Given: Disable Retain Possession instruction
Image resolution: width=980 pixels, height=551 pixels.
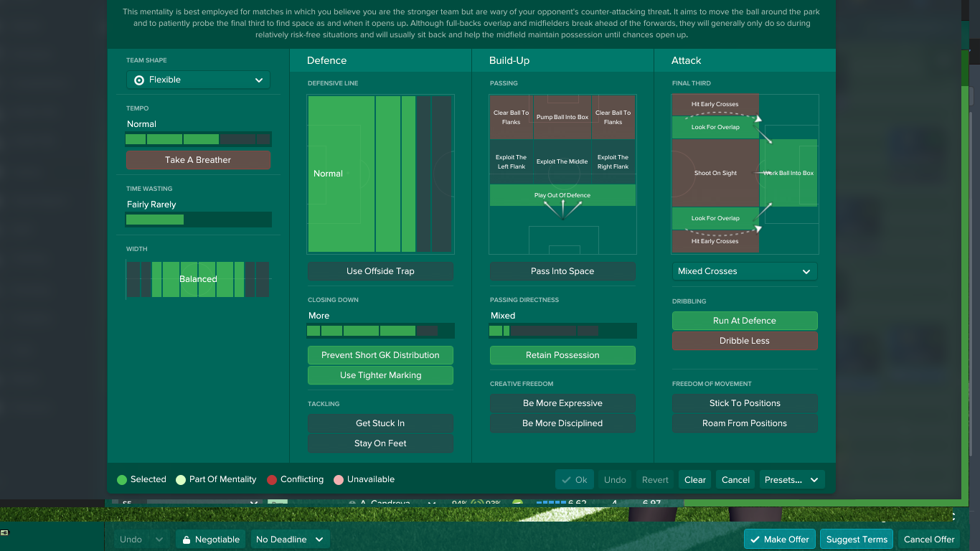Looking at the screenshot, I should click(x=562, y=355).
